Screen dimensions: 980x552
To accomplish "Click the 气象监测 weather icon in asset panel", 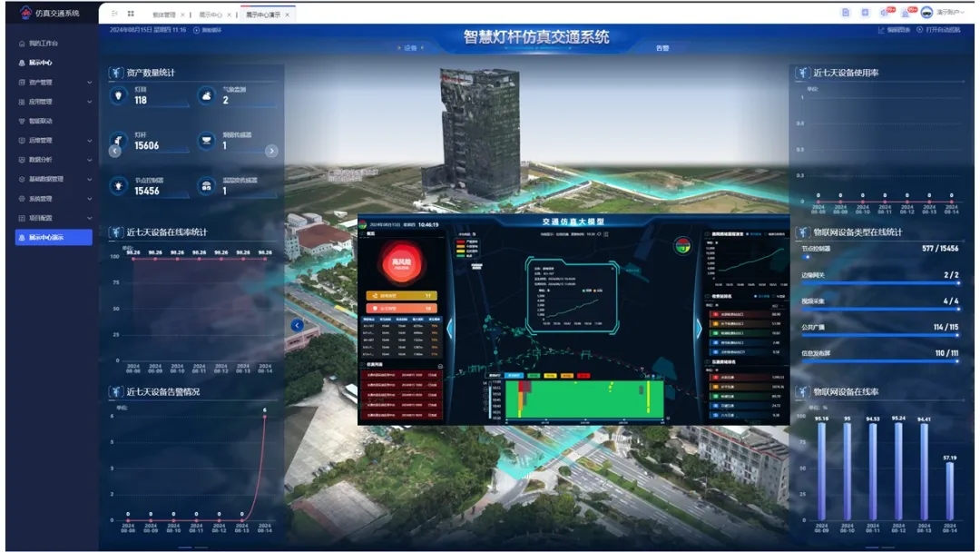I will pos(207,95).
